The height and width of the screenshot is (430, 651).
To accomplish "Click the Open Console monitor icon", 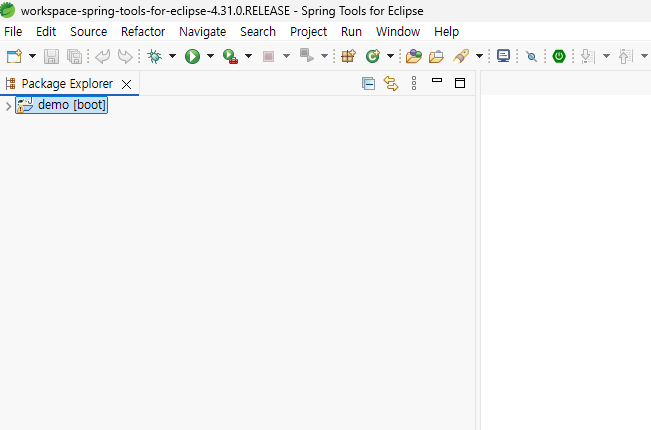I will tap(503, 57).
